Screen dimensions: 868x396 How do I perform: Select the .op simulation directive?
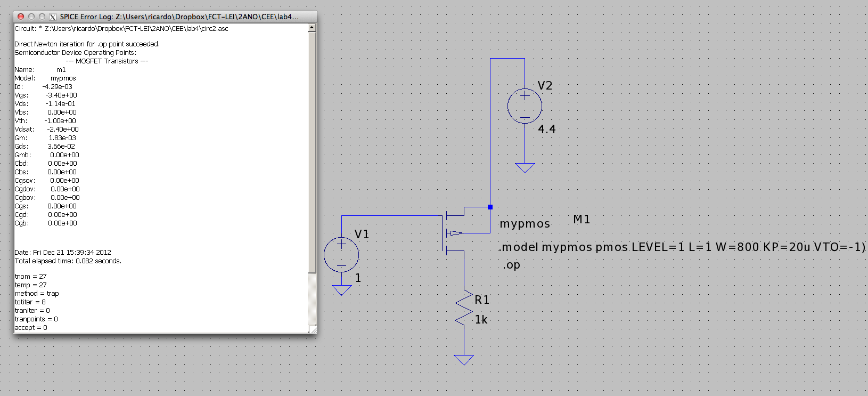(x=511, y=265)
